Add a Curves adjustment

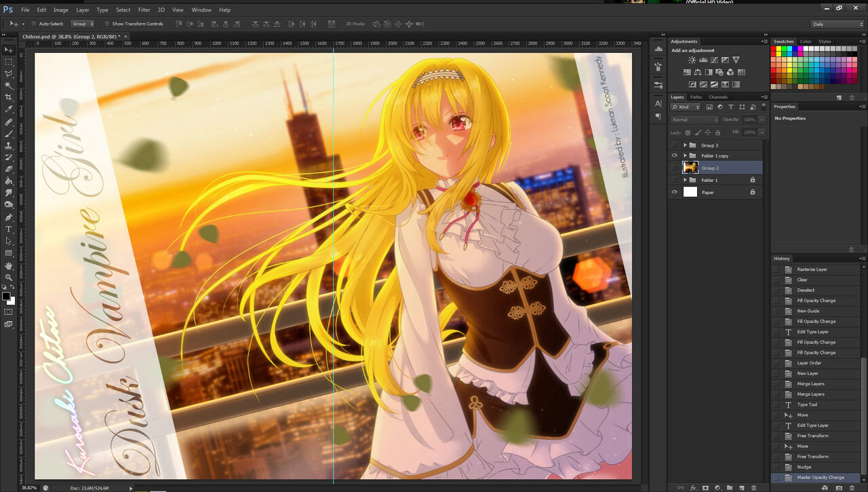point(714,60)
